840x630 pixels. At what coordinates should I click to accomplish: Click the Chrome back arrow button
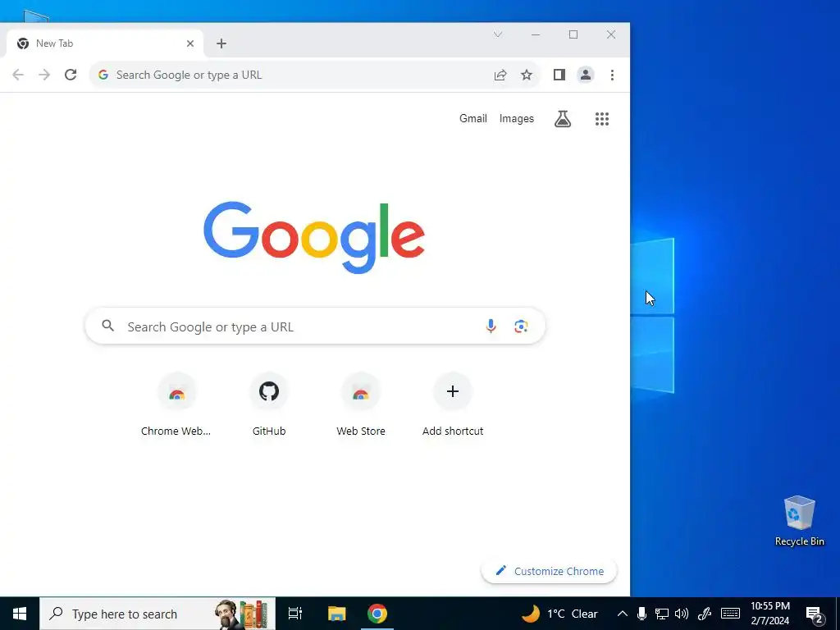pyautogui.click(x=18, y=75)
